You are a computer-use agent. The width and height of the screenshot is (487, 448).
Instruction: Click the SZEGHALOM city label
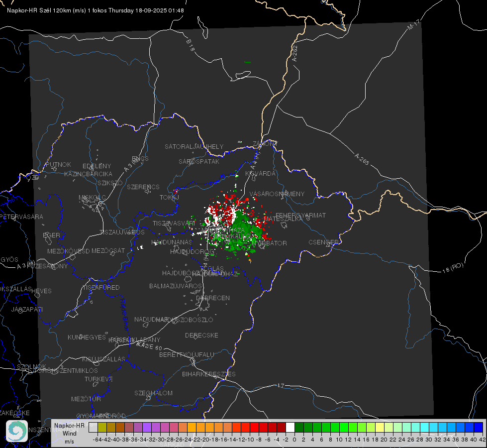click(153, 393)
